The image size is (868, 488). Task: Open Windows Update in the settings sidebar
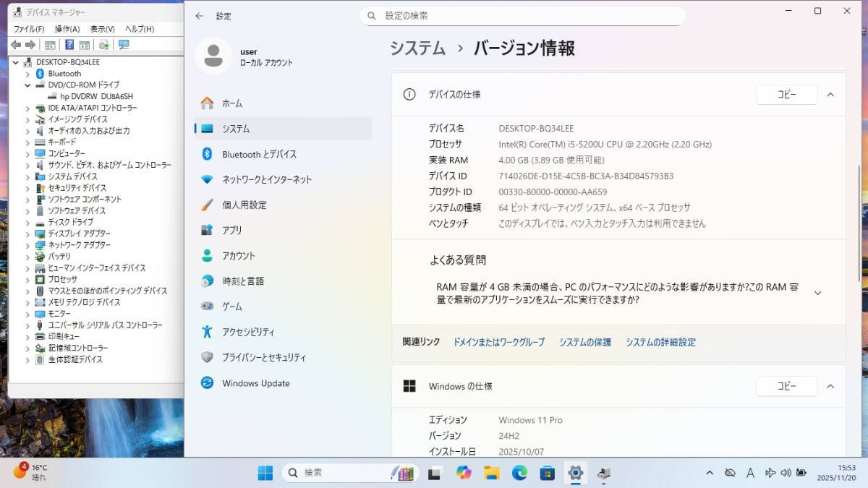(255, 383)
